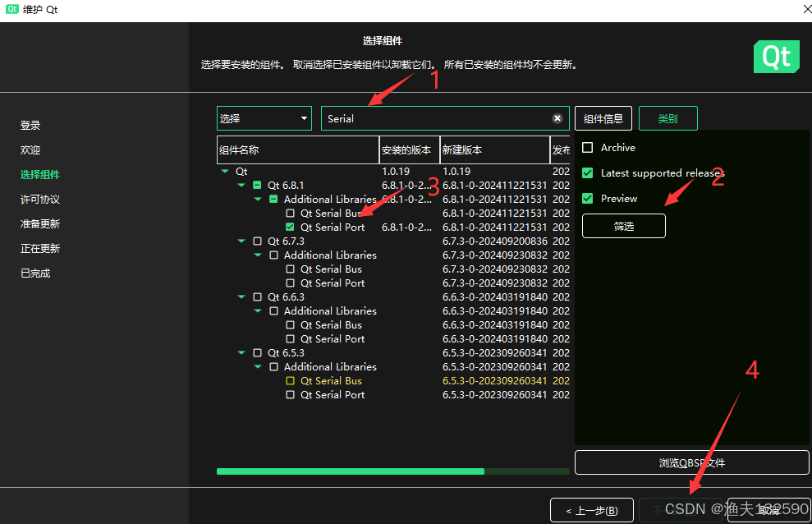Uncheck Latest supported releases

pyautogui.click(x=587, y=173)
